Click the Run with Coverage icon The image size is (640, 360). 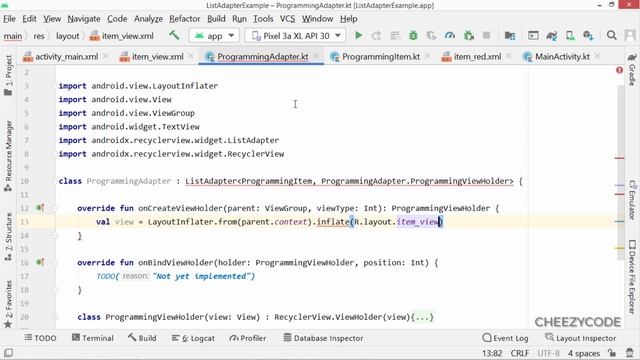point(431,36)
